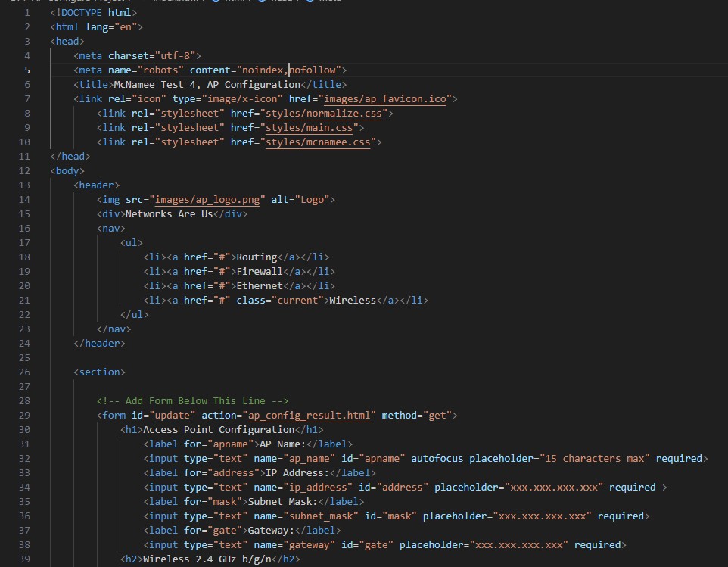Click the "robots" meta name value
728x567 pixels.
pyautogui.click(x=160, y=70)
